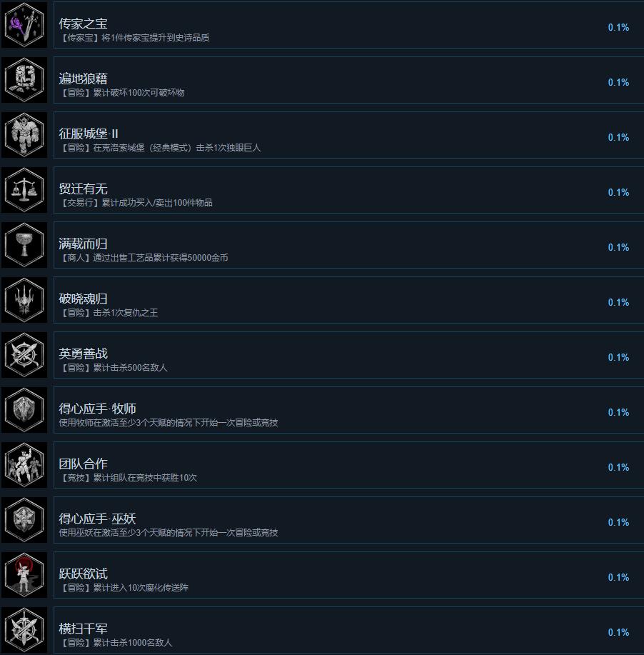644x655 pixels.
Task: Select the 贸迁有无 achievement description text
Action: pyautogui.click(x=136, y=203)
